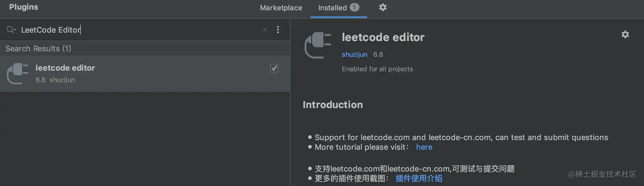Click the leetcode editor details title
The image size is (644, 186).
tap(383, 37)
